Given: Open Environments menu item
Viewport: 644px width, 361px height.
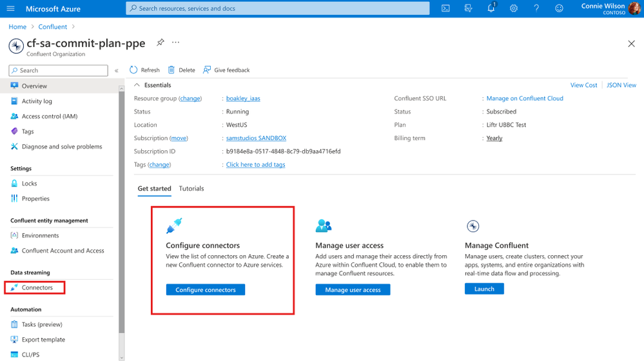Looking at the screenshot, I should coord(40,236).
